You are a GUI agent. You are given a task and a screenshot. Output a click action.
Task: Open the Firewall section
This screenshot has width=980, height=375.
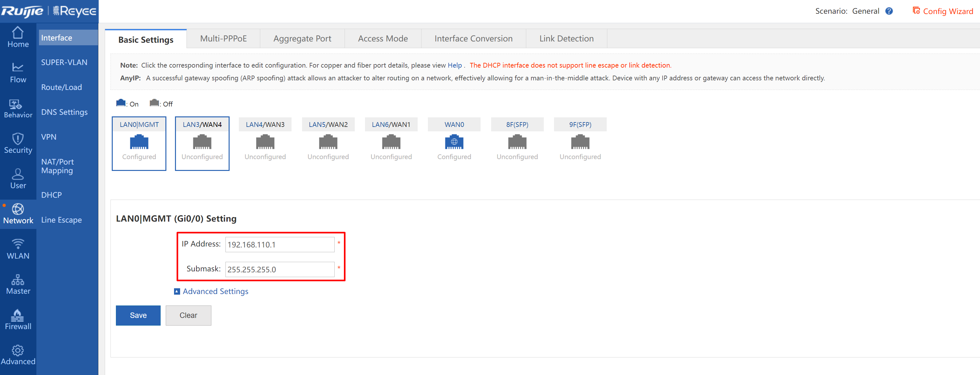pos(18,320)
